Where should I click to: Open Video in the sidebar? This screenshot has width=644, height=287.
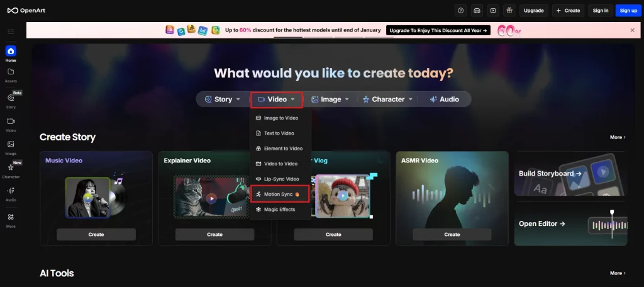point(11,125)
